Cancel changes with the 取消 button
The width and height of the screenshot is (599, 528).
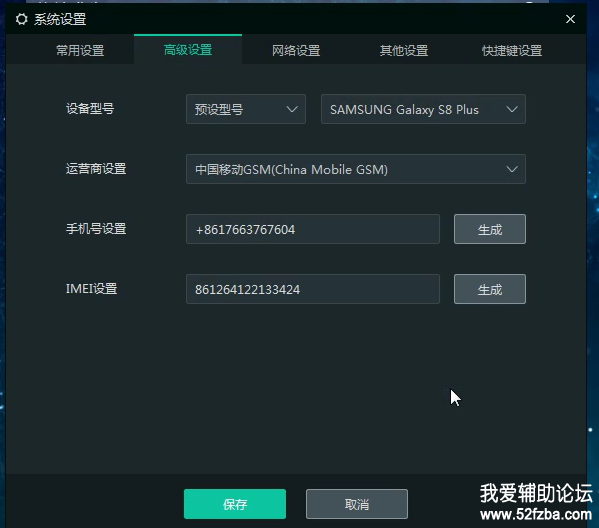[357, 504]
